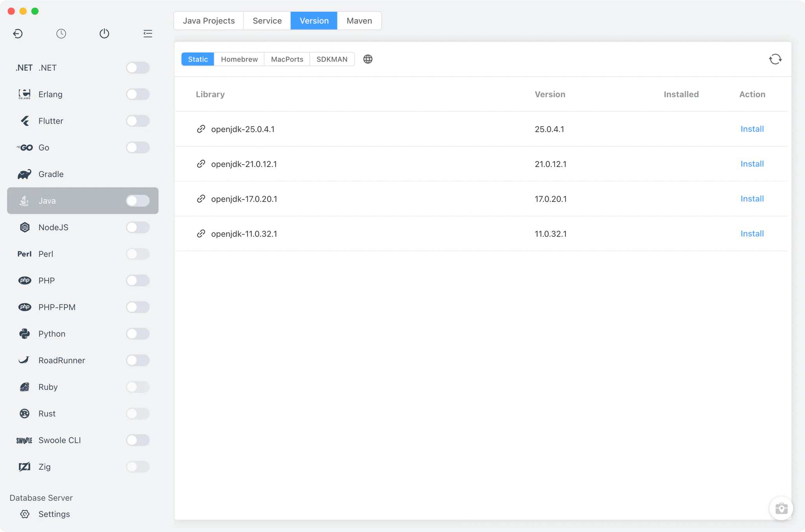This screenshot has width=805, height=532.
Task: Open the Maven tab
Action: [x=359, y=20]
